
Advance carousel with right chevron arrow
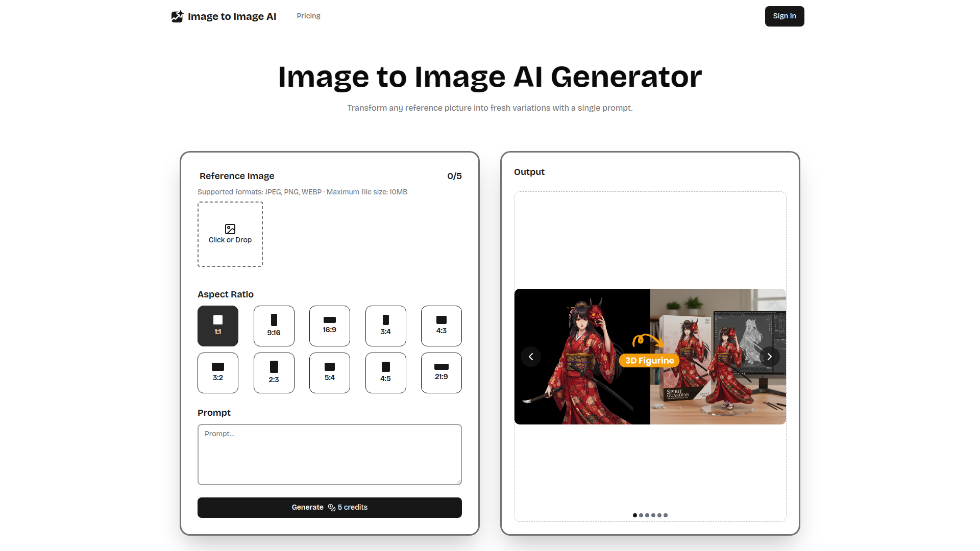coord(769,357)
